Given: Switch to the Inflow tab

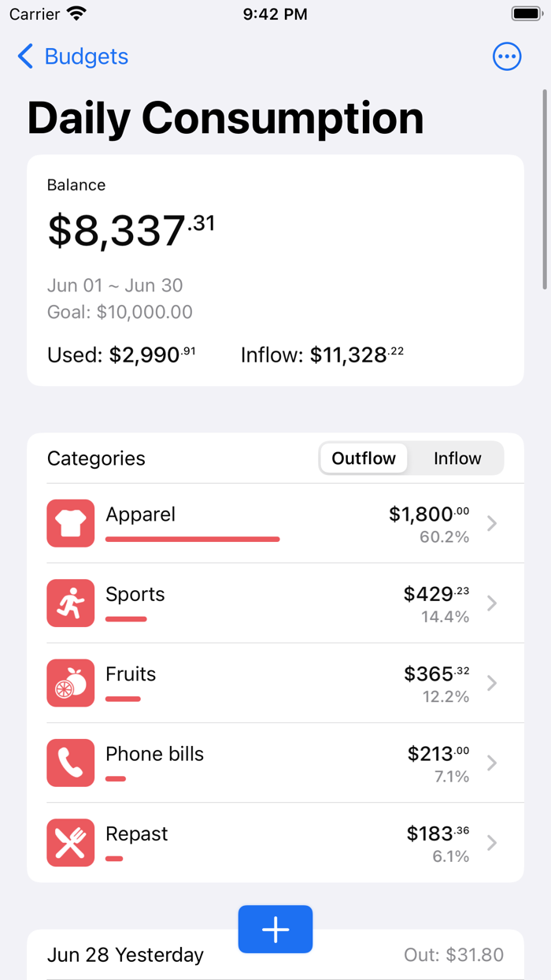Looking at the screenshot, I should pos(457,458).
